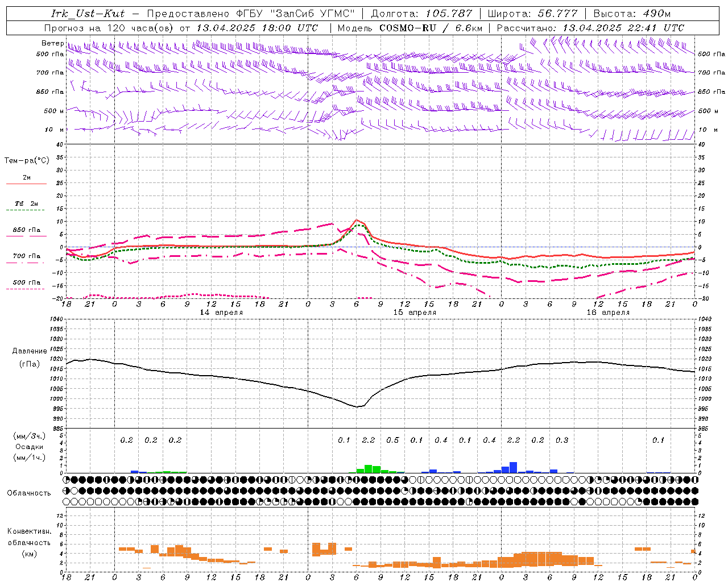
Task: Click the forecast start time 13.04.2025 18:00 UTC
Action: point(257,28)
